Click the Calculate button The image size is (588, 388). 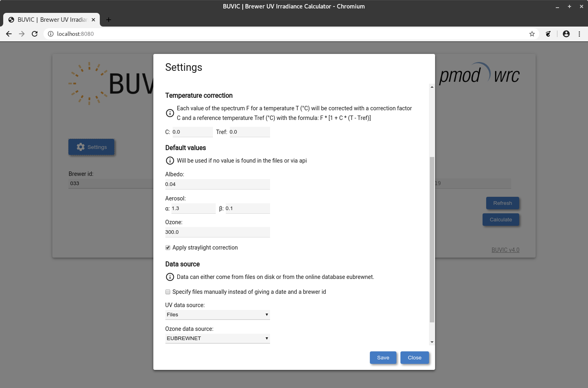click(x=501, y=219)
